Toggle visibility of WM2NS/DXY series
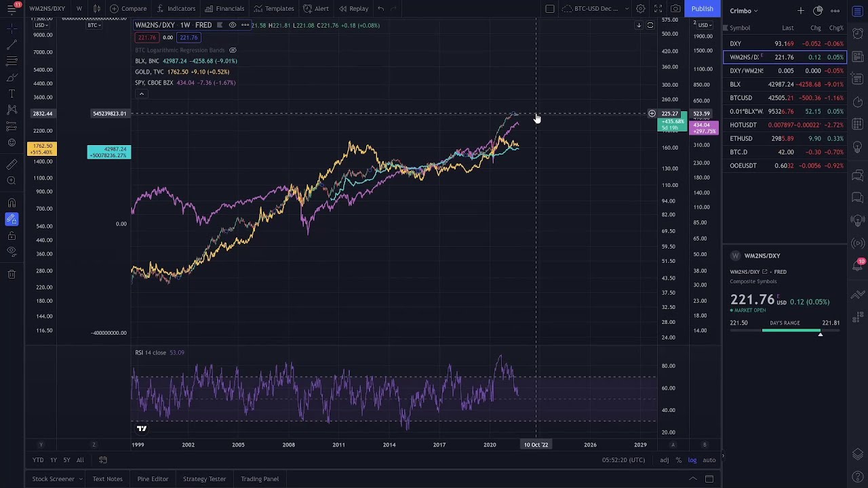Viewport: 868px width, 488px height. tap(232, 25)
